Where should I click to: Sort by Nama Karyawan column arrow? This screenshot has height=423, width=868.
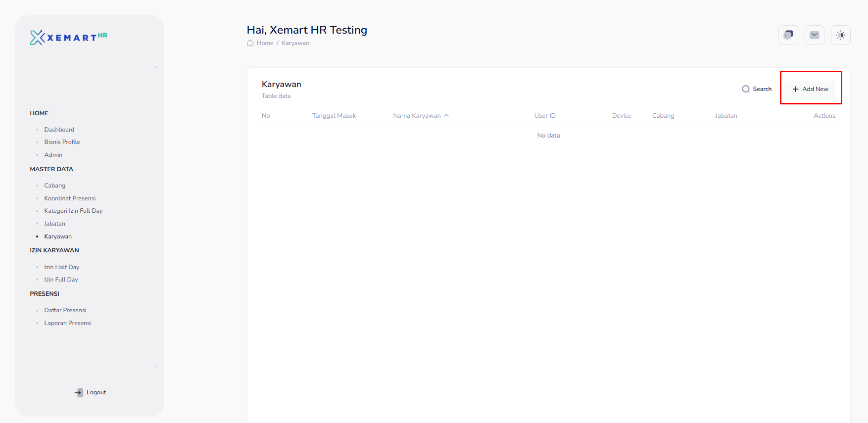(x=446, y=116)
